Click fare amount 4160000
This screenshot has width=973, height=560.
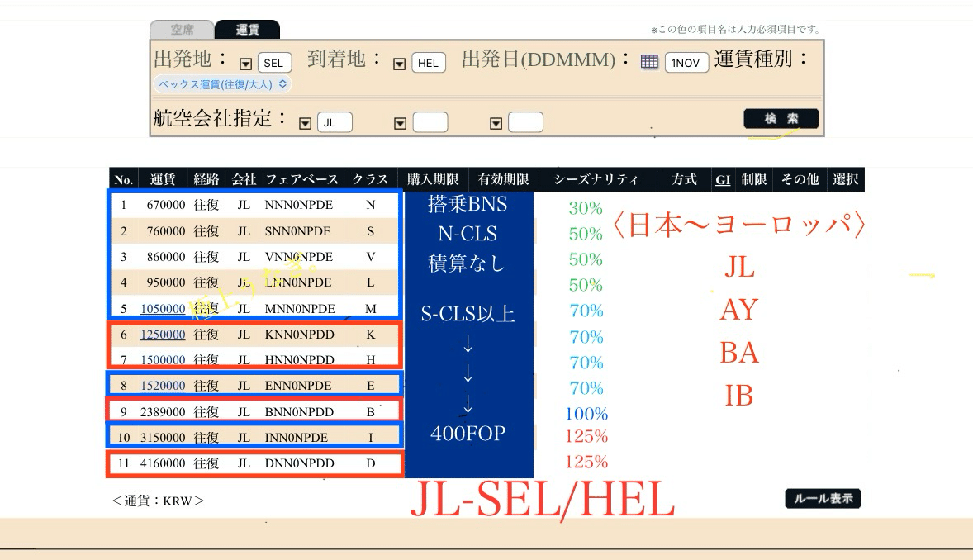coord(163,463)
